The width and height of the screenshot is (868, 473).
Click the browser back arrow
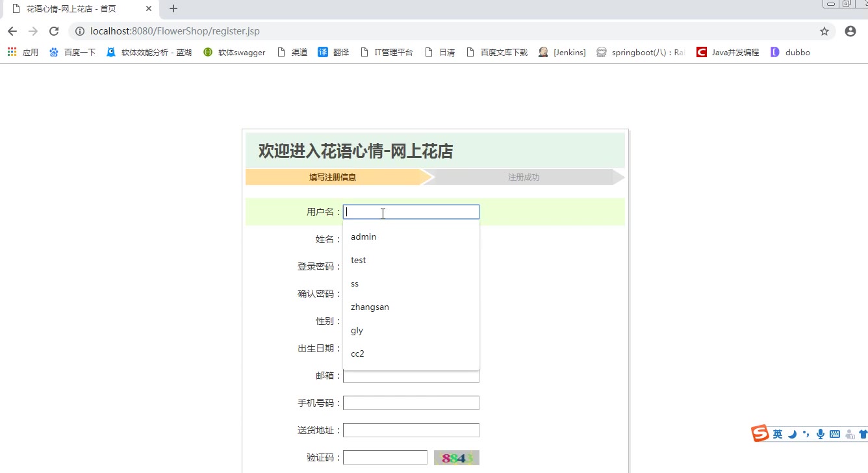tap(12, 31)
